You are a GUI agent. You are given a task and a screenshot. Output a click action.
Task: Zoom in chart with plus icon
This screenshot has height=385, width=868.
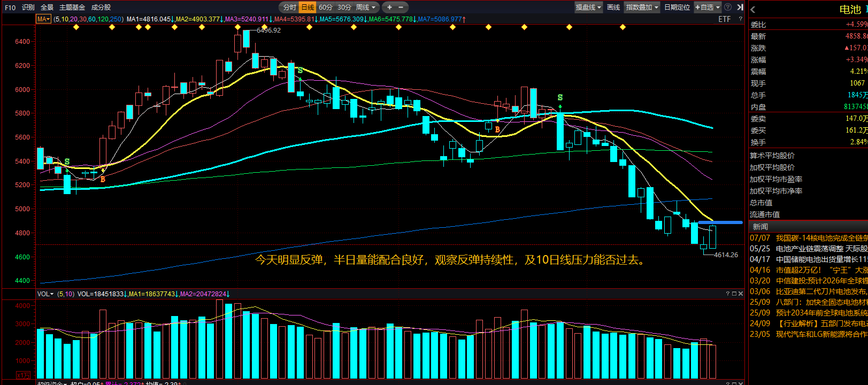(389, 7)
